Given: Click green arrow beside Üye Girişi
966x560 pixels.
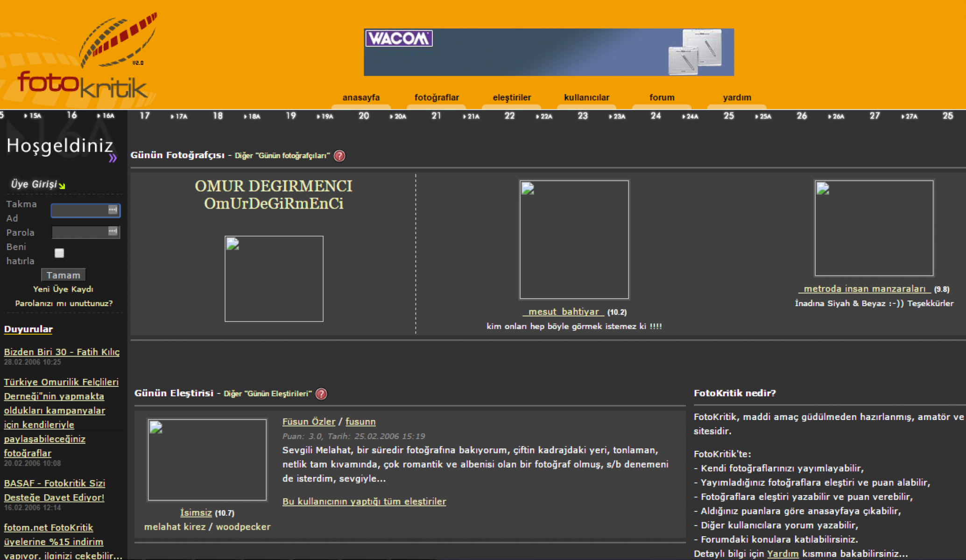Looking at the screenshot, I should pos(62,186).
